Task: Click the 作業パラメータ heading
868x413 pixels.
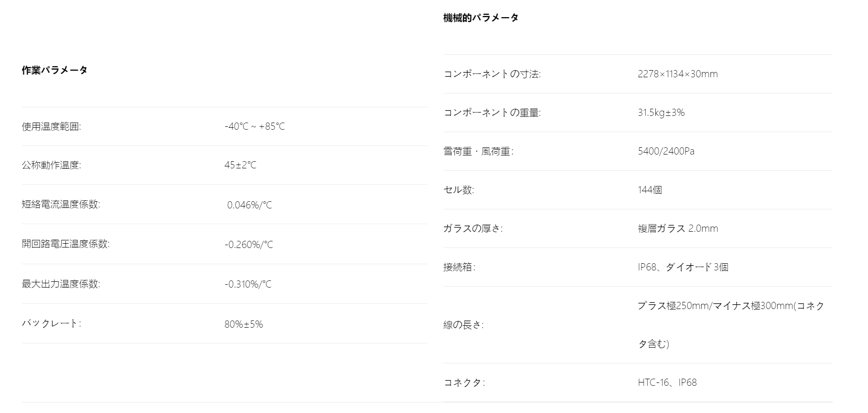Action: [54, 71]
